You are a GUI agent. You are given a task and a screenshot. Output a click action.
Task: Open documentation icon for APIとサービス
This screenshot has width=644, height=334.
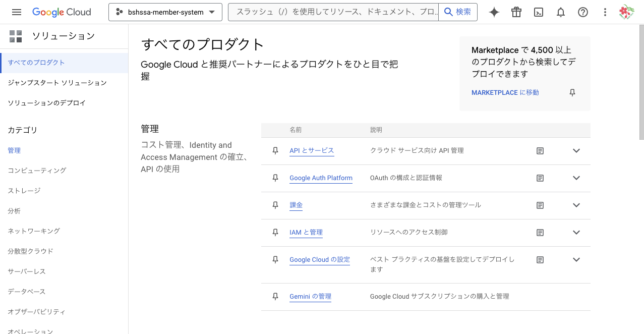(540, 151)
